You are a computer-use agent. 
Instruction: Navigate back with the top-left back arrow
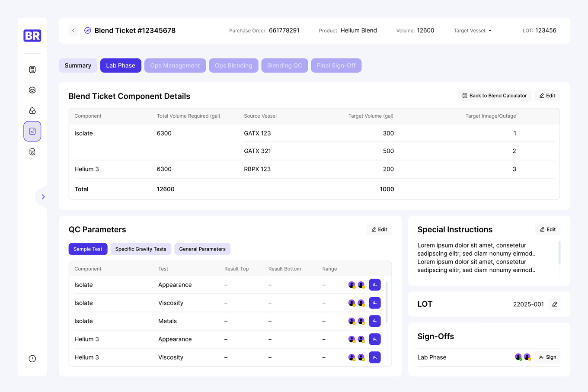pyautogui.click(x=73, y=30)
